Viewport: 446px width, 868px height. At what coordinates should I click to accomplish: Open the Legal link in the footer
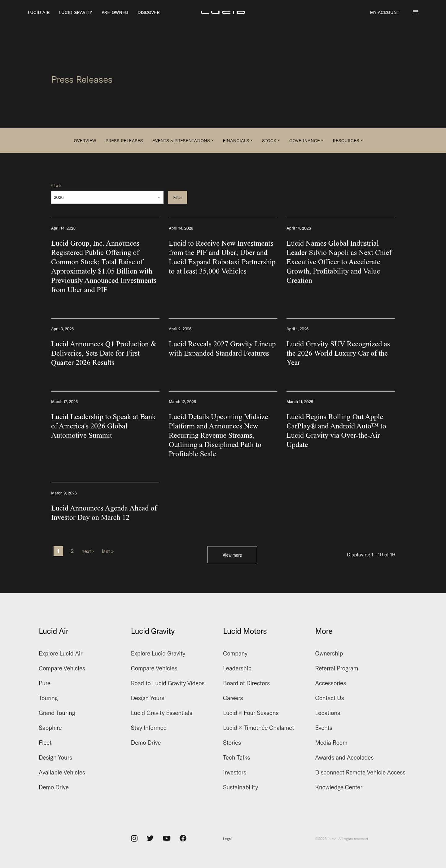click(227, 839)
